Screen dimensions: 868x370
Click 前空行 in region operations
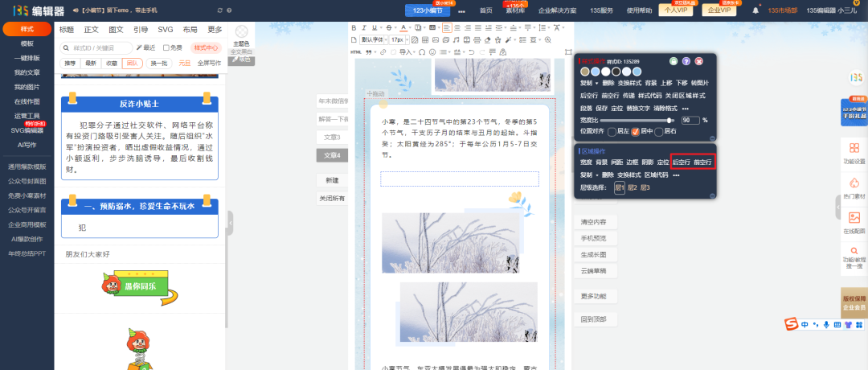702,162
